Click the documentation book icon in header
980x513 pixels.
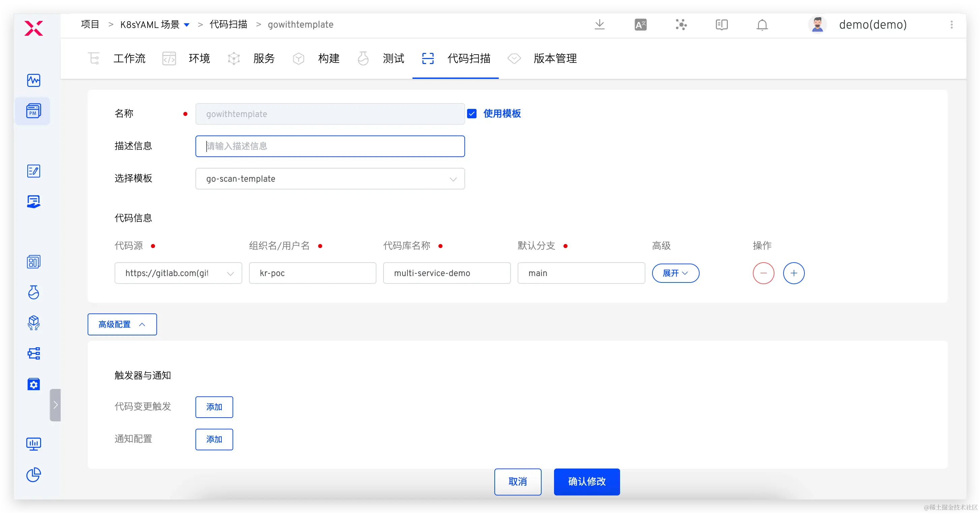(721, 25)
